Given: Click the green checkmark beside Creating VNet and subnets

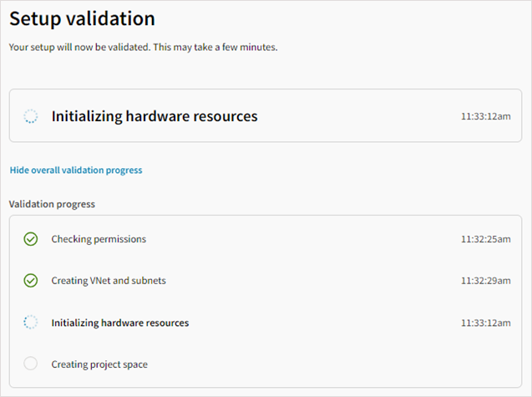Looking at the screenshot, I should click(x=31, y=281).
